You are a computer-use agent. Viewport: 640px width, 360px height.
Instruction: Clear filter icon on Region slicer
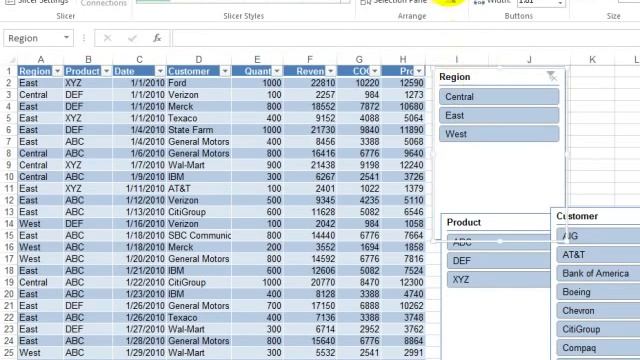[552, 76]
